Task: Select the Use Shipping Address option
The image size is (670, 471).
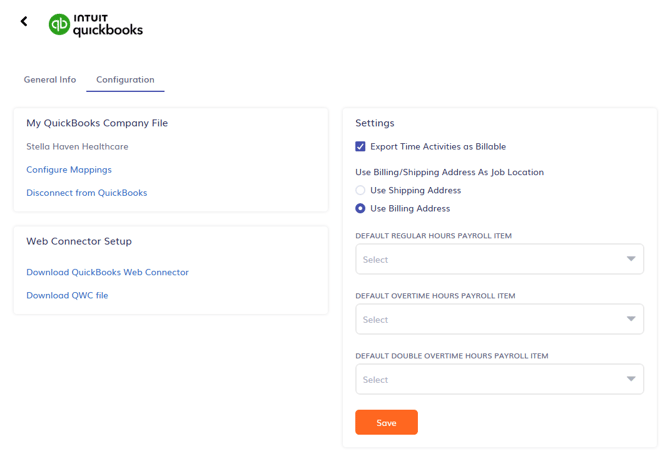Action: 361,190
